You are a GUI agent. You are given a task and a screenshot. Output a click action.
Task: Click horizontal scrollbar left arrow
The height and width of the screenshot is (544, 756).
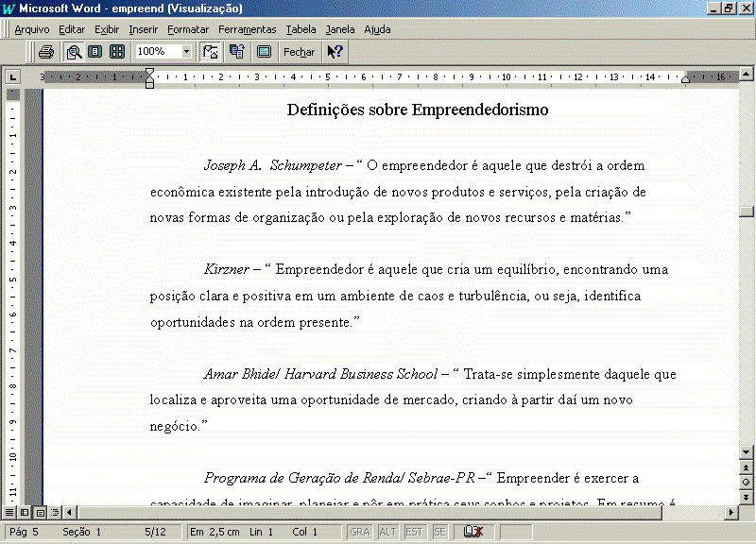point(69,513)
